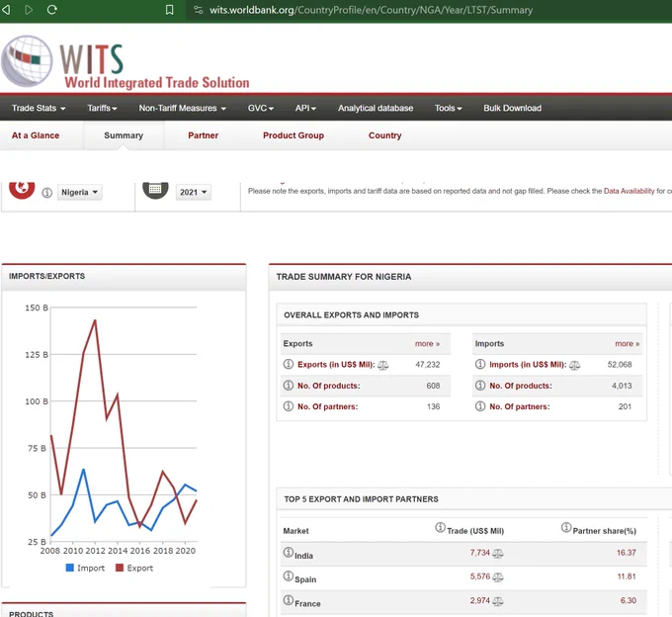Switch to the Product Group tab

294,135
